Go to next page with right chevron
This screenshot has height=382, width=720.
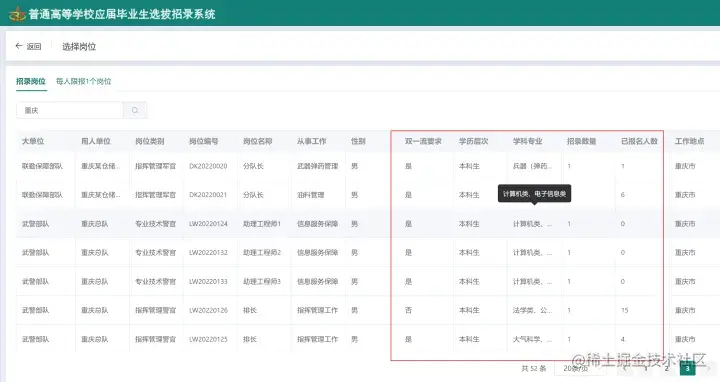click(x=709, y=368)
